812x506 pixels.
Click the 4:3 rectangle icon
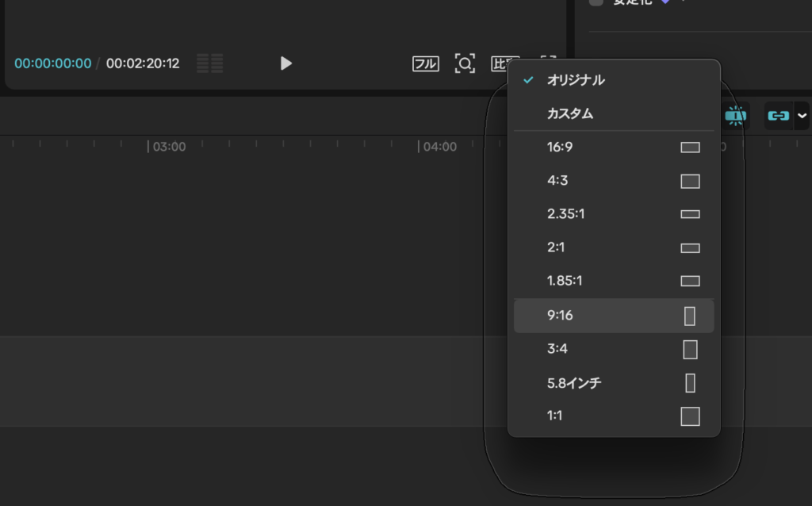point(690,182)
